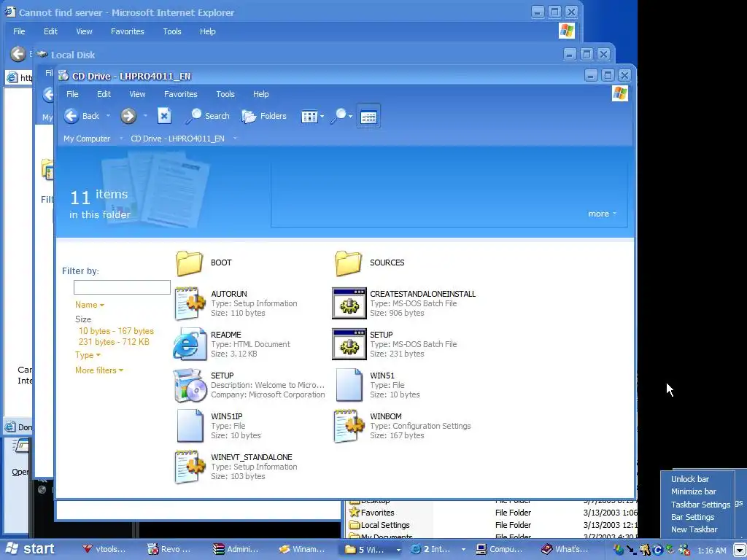Screen dimensions: 747x560
Task: Select the BOOT folder icon
Action: coord(189,262)
